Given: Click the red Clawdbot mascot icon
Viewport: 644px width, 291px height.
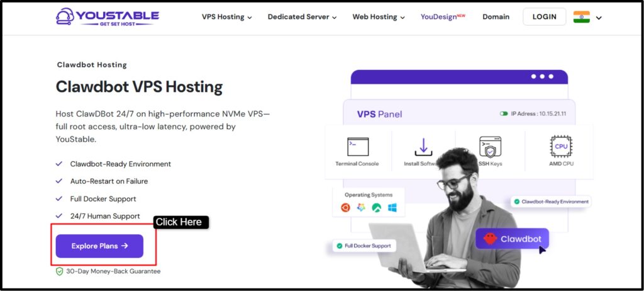Looking at the screenshot, I should pos(490,239).
